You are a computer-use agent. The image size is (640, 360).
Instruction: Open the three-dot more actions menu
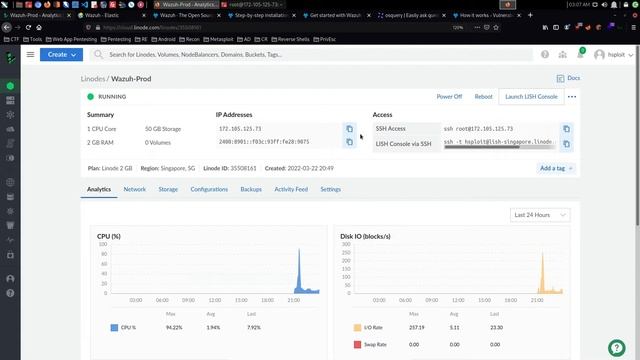572,97
